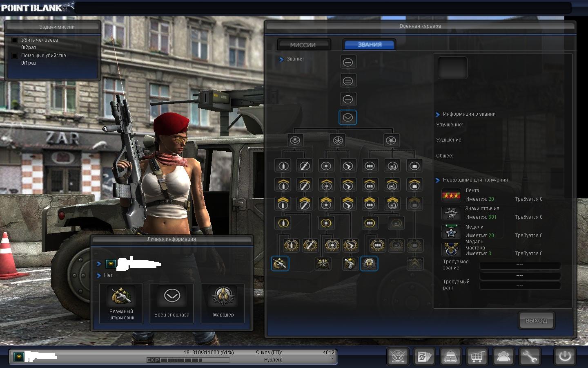
Task: Select the crossed-weapons star master rank icon
Action: [323, 264]
